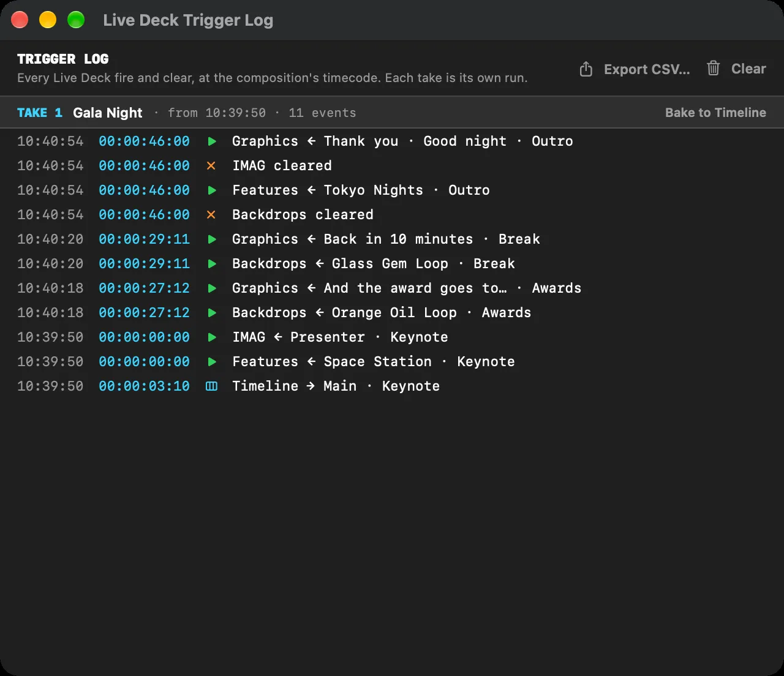Click clock time 10:40:20 on the Back in 10 minutes row
Viewport: 784px width, 676px height.
click(x=50, y=239)
